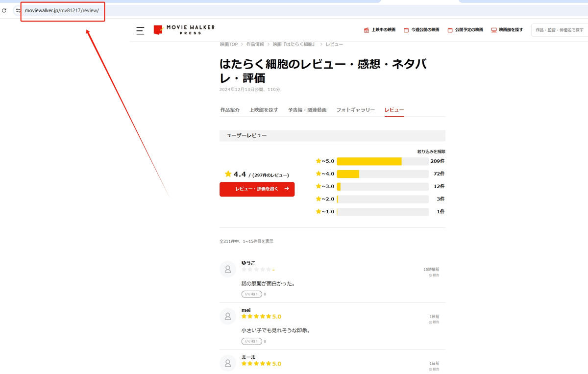Screen dimensions: 588x374
Task: Switch to フォトギャラリー tab
Action: tap(356, 110)
